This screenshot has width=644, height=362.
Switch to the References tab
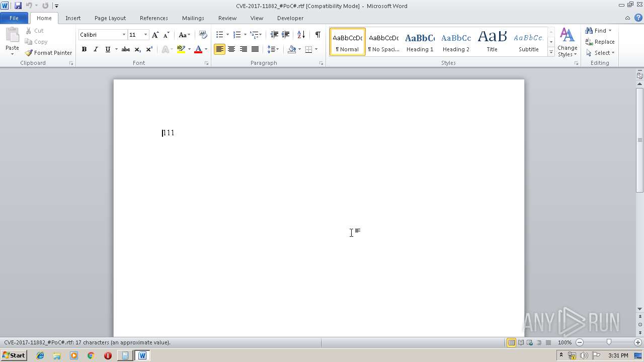point(154,18)
